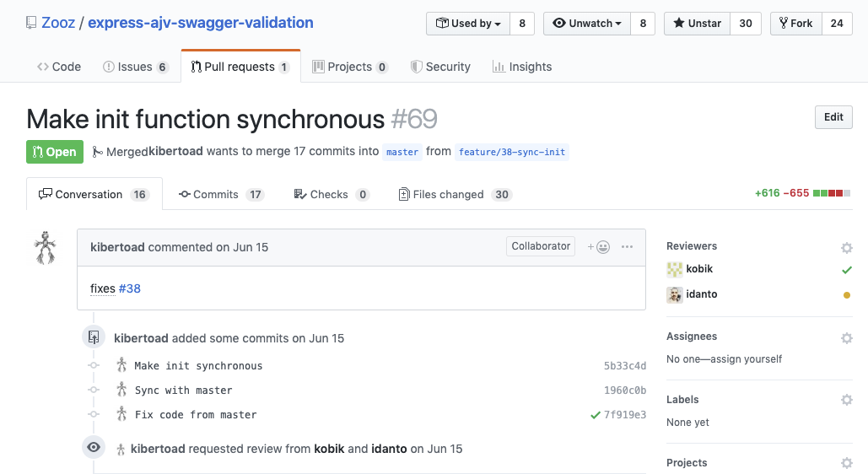Image resolution: width=868 pixels, height=474 pixels.
Task: View the 24 forks count
Action: (x=837, y=24)
